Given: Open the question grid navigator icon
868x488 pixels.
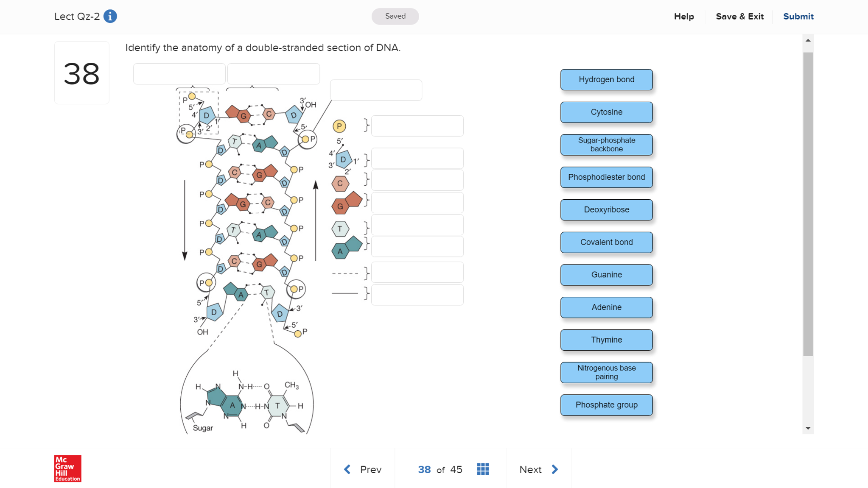Looking at the screenshot, I should click(x=483, y=469).
